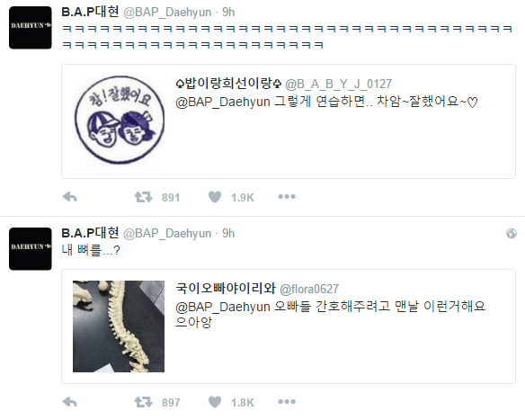Open @flora0627 profile link
The width and height of the screenshot is (525, 420).
[x=309, y=289]
